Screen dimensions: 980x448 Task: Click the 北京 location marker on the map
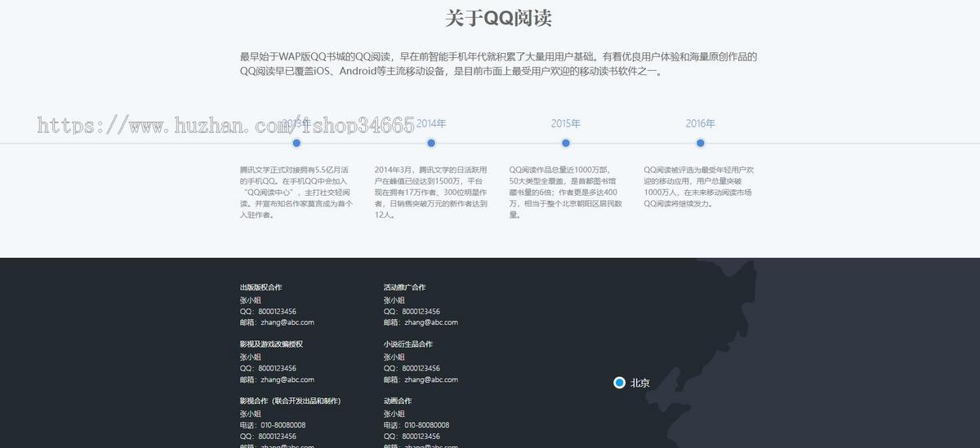619,383
